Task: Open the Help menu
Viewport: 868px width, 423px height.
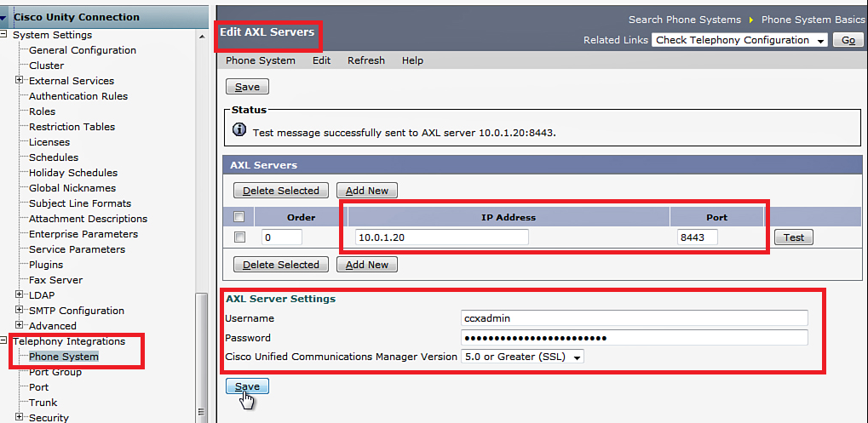Action: [412, 60]
